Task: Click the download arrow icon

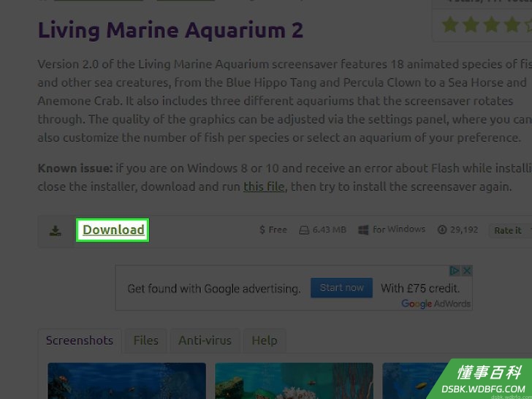Action: 56,231
